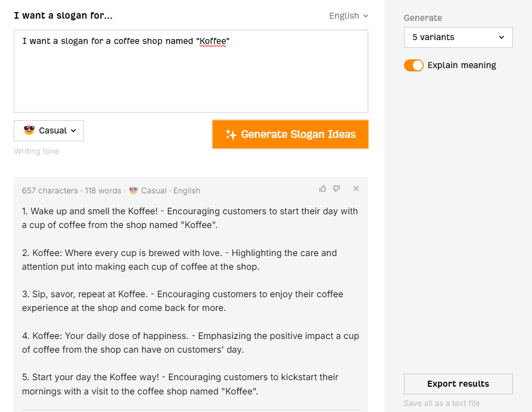Click the sunglasses emoji in the results header
The image size is (532, 412).
click(134, 191)
